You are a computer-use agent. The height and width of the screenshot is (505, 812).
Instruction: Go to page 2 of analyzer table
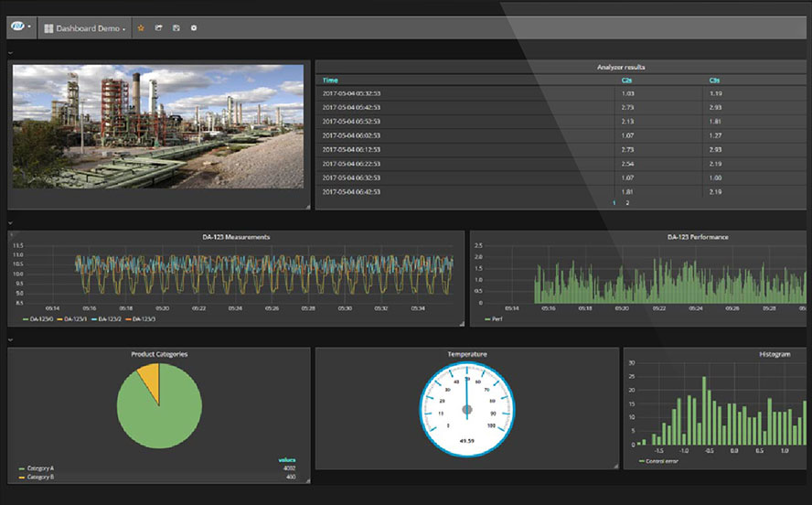tap(627, 203)
